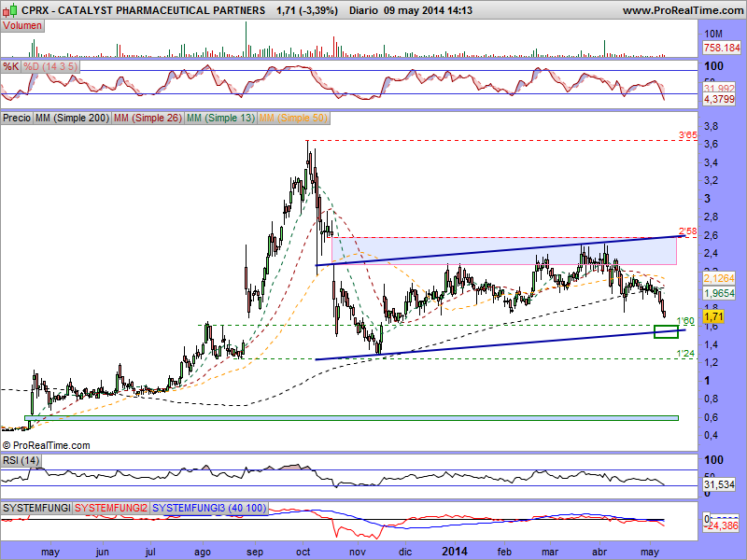
Task: Select the MM (Simple 50) moving average label
Action: (293, 118)
